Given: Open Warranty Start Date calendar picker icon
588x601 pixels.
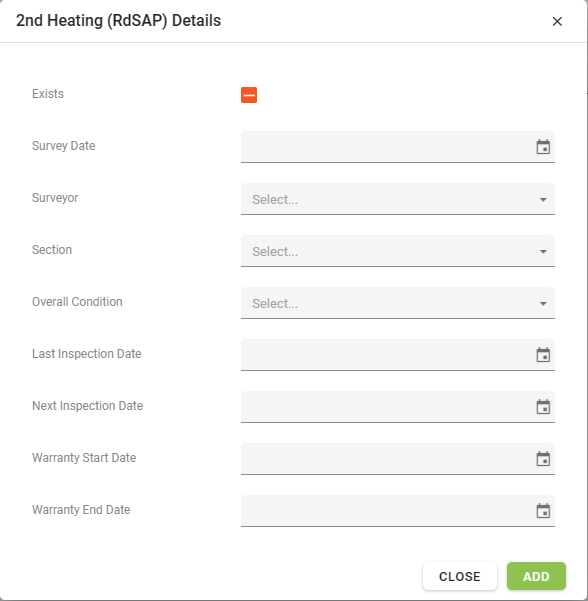Looking at the screenshot, I should tap(543, 459).
